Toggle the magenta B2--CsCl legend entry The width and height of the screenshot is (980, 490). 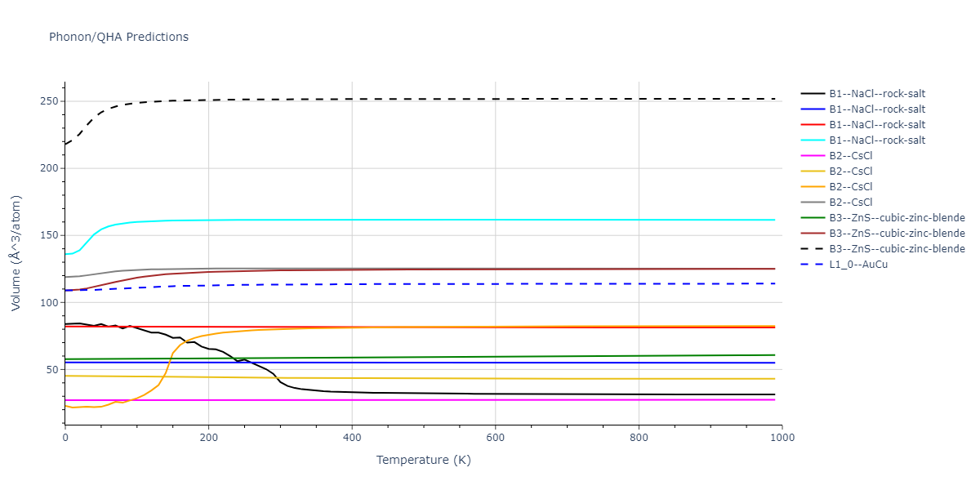pyautogui.click(x=850, y=156)
